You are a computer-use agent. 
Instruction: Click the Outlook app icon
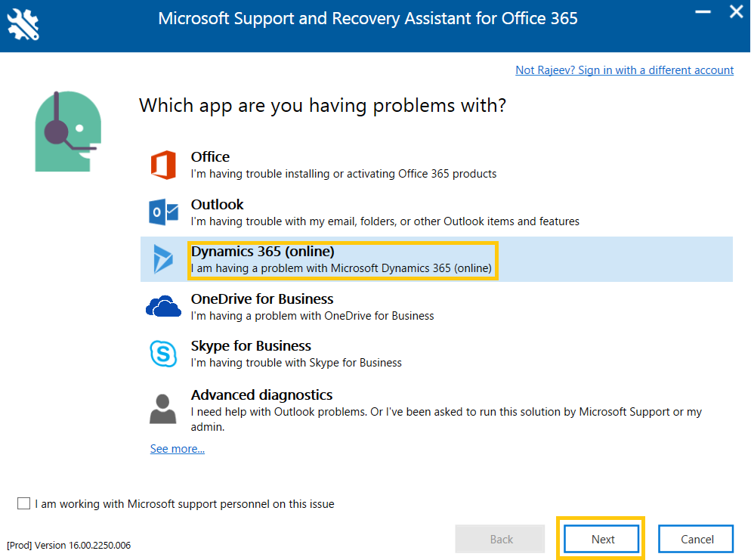click(x=165, y=212)
